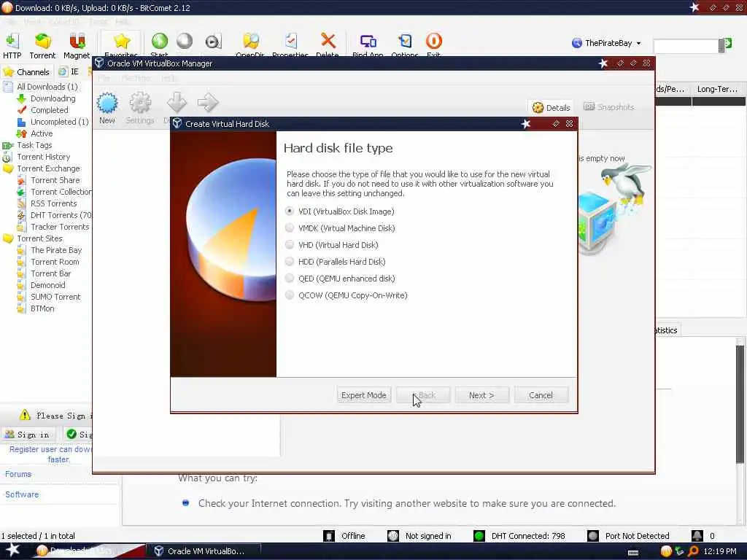
Task: Pick QED (QEMU enhanced disk) format
Action: 289,278
